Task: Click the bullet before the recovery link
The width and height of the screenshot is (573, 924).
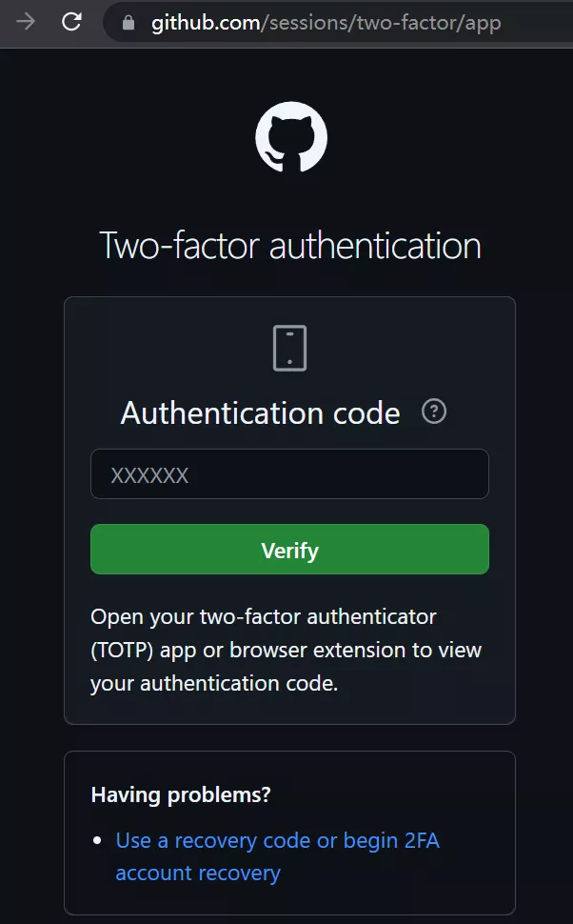Action: click(98, 841)
